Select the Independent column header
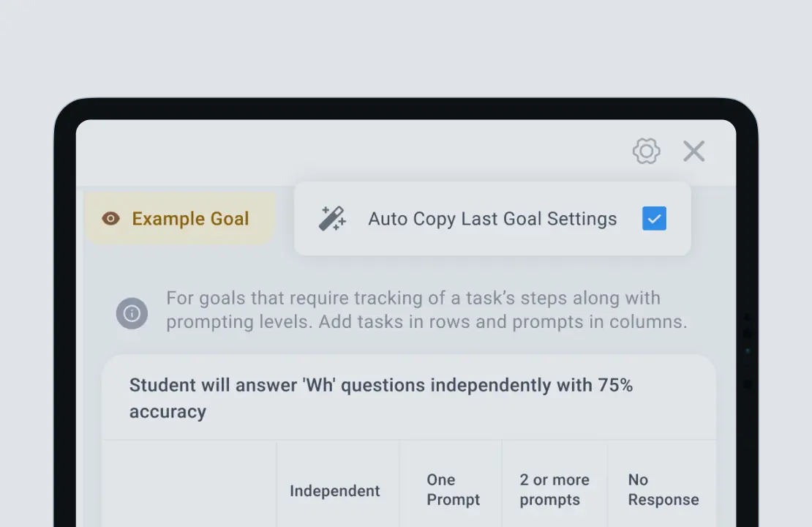 coord(334,491)
